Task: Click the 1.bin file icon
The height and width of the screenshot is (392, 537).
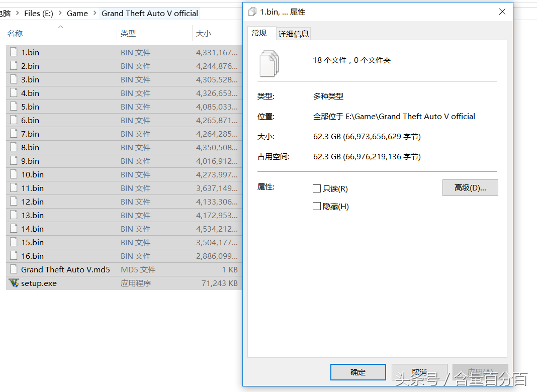Action: pos(14,52)
